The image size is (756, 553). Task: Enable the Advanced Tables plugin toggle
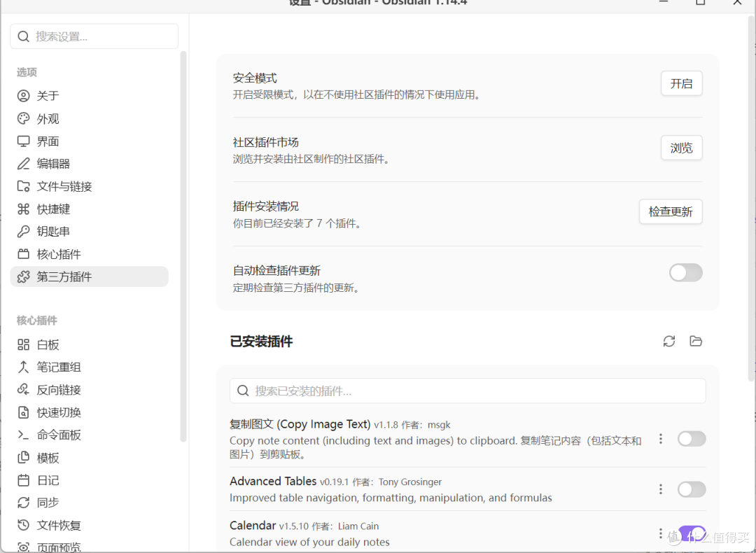click(692, 489)
